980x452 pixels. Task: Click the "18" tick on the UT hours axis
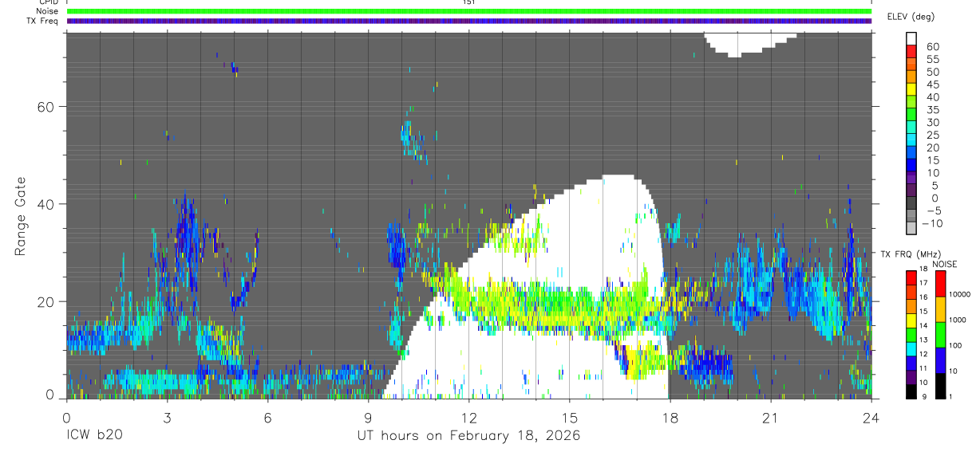point(670,418)
